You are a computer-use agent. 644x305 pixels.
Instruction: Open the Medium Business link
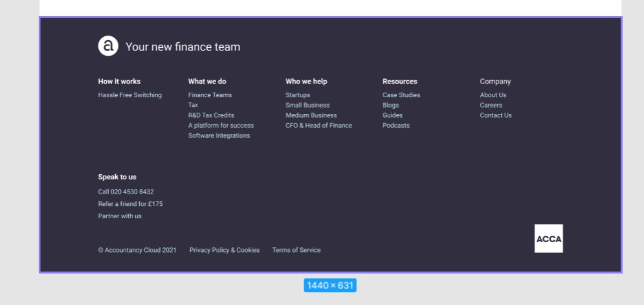(311, 115)
